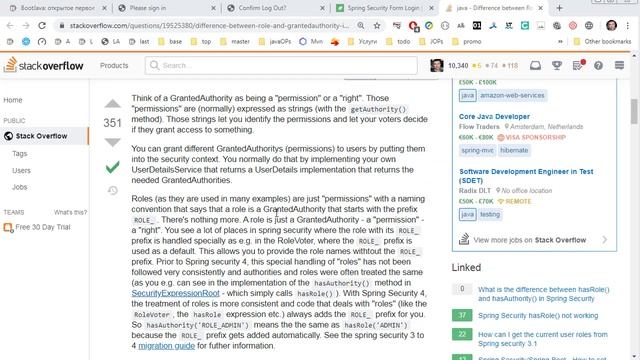Open help center question mark icon
640x360 pixels.
tap(598, 65)
